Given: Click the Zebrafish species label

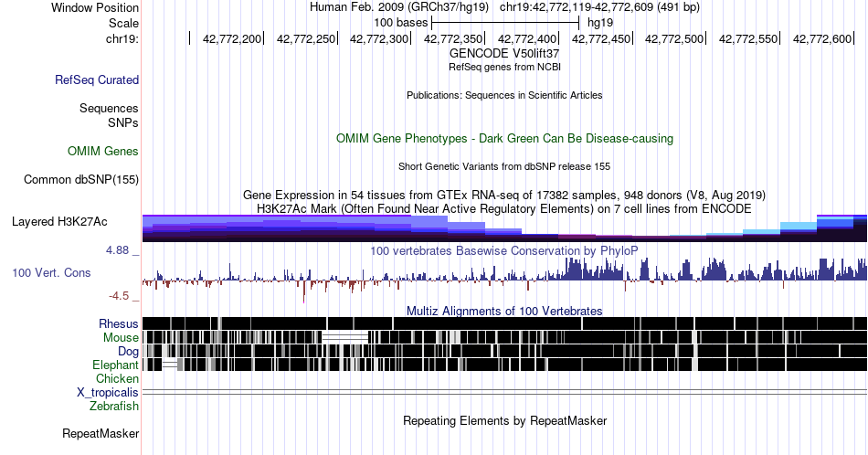Looking at the screenshot, I should coord(114,406).
